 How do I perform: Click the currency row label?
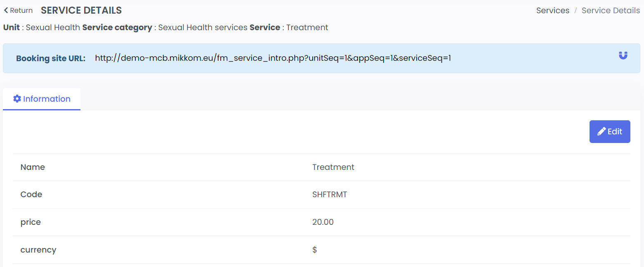click(x=38, y=250)
